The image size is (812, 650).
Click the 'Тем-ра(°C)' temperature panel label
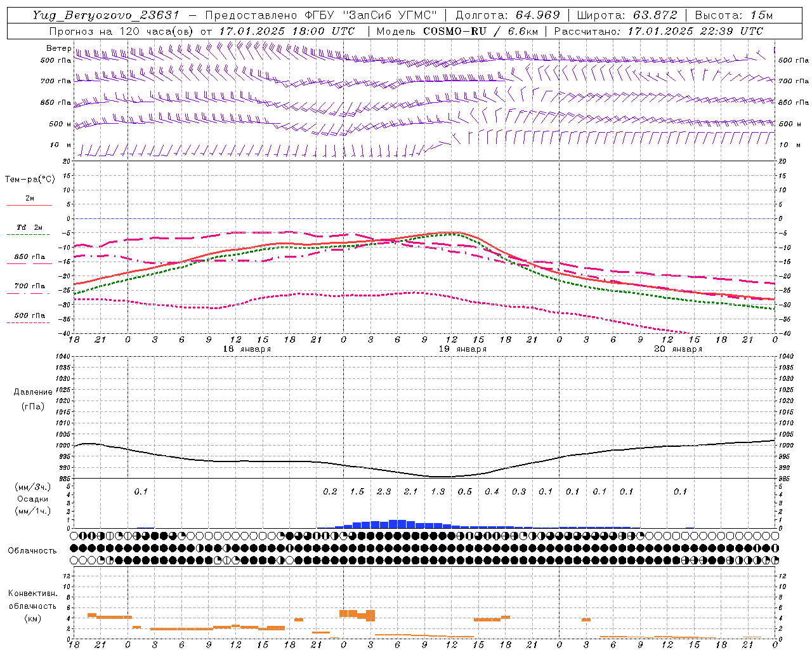30,180
